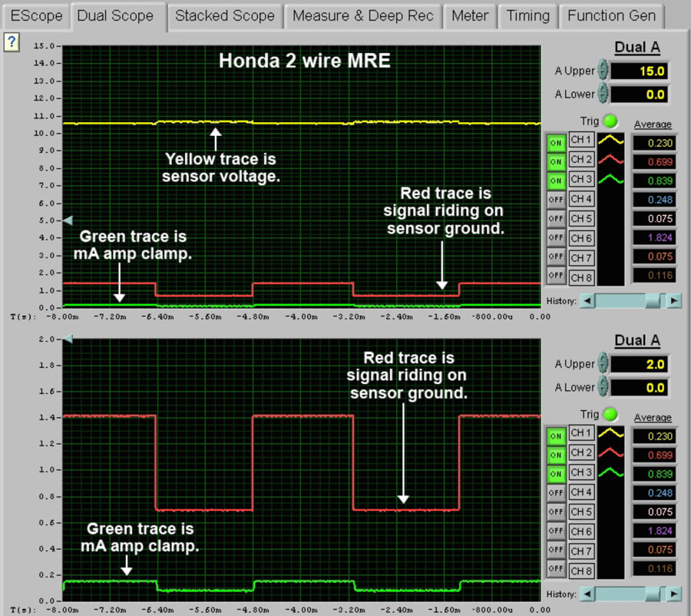
Task: Turn on CH 5 in Honda MRE scope panel
Action: 556,219
